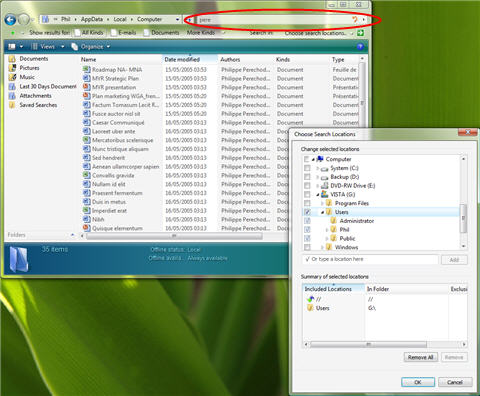This screenshot has width=480, height=396.
Task: Sort by the Authors column header
Action: click(x=246, y=59)
